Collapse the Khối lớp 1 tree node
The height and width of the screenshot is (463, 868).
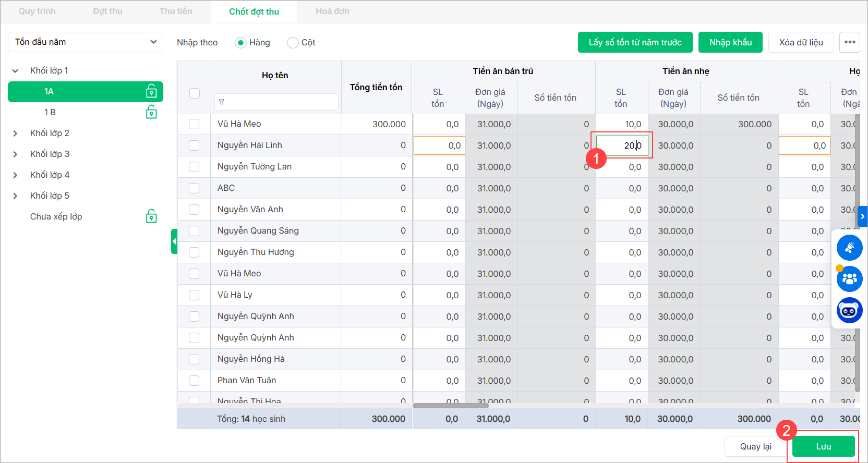(15, 71)
